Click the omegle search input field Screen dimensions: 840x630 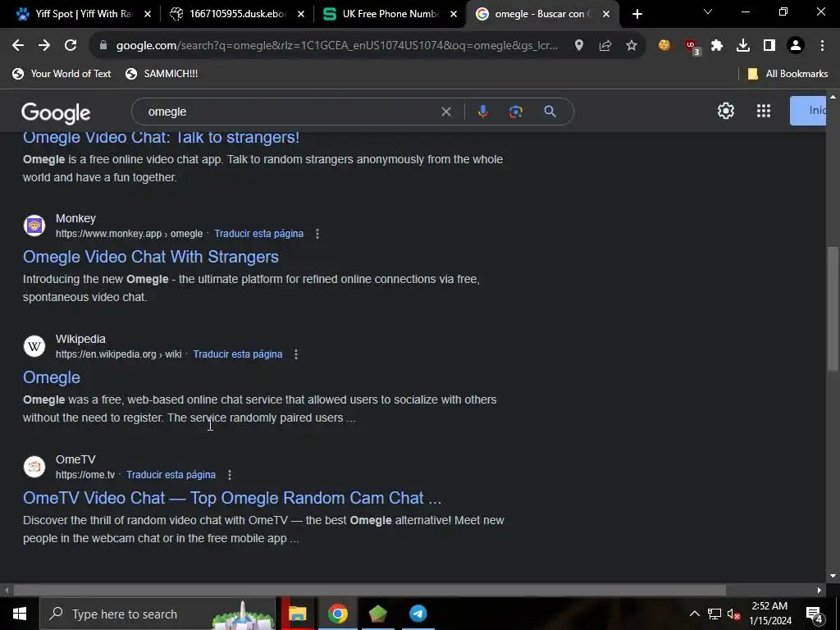tap(290, 112)
